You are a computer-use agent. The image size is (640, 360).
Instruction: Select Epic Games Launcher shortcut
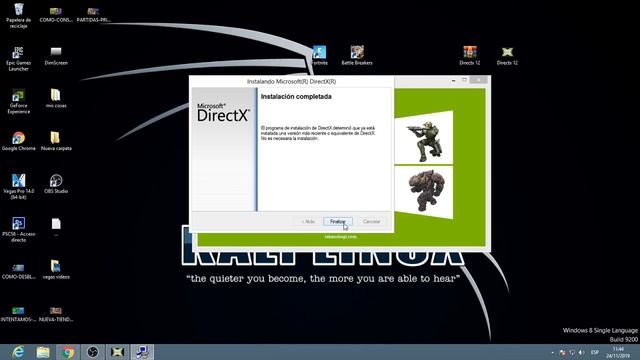pyautogui.click(x=18, y=59)
